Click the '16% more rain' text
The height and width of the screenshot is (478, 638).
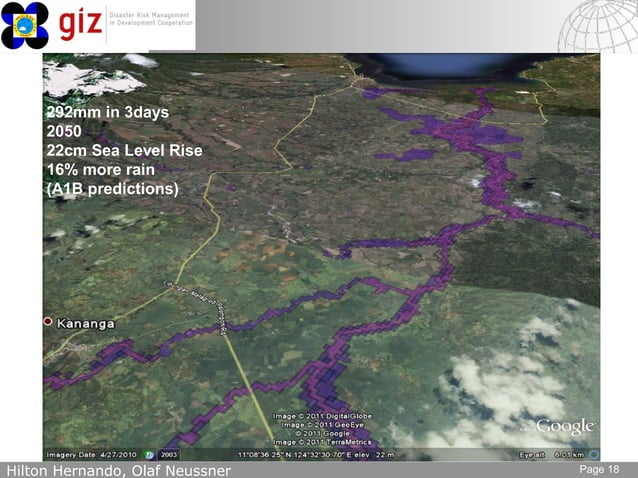click(101, 170)
